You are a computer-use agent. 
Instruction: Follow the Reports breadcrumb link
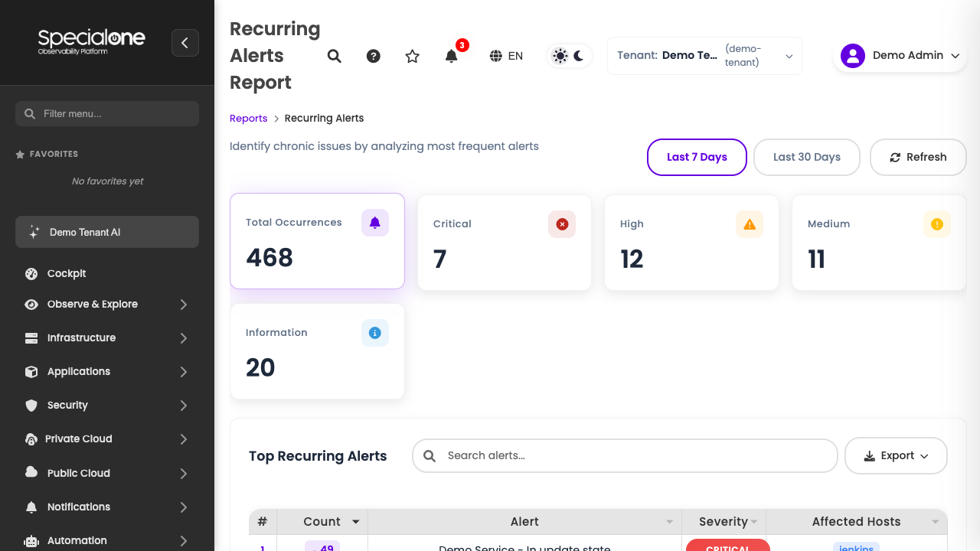coord(249,119)
